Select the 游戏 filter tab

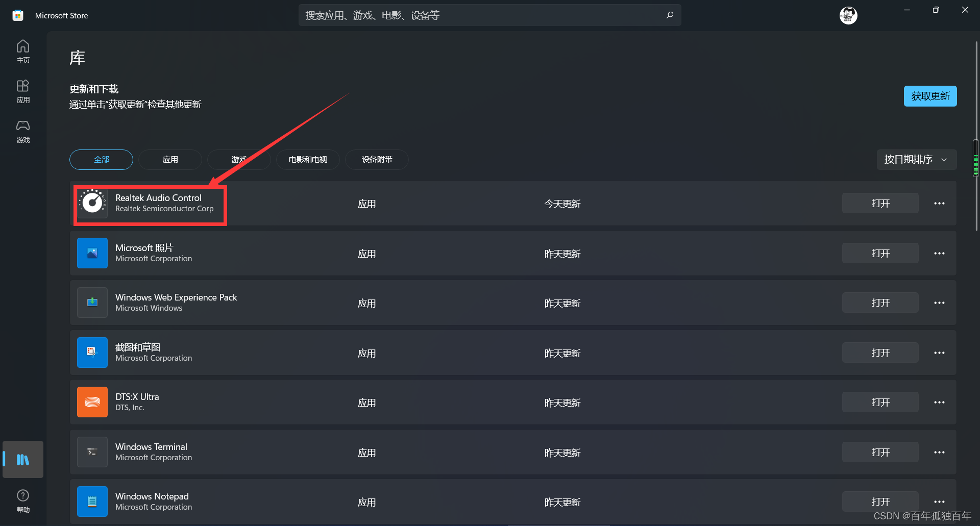[x=239, y=160]
